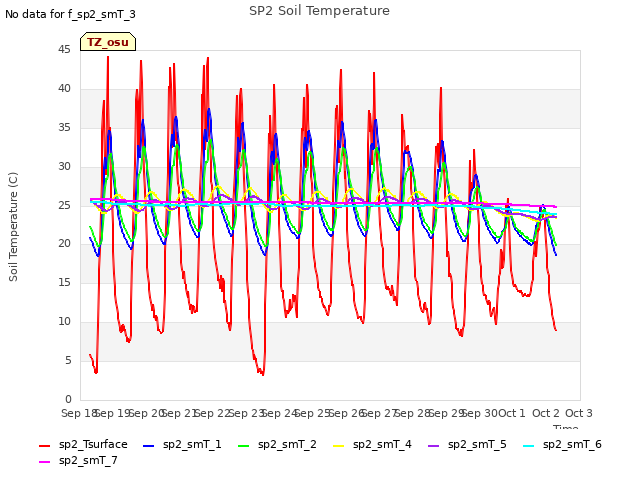Click the 20 y-axis tick label
The height and width of the screenshot is (480, 640).
click(x=64, y=243)
